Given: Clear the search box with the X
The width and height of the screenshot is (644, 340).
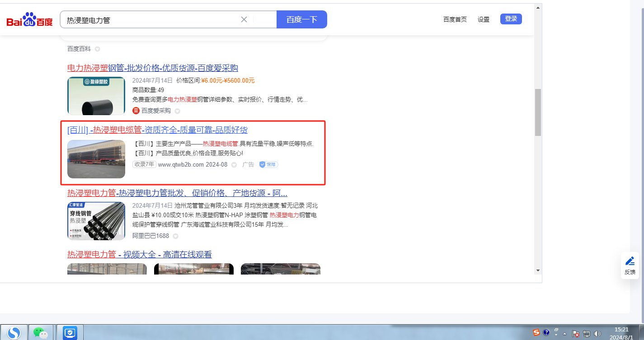Looking at the screenshot, I should (244, 19).
